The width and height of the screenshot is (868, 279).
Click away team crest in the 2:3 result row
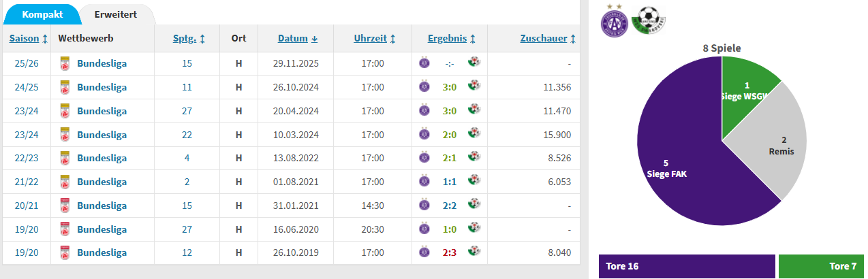[x=474, y=252]
